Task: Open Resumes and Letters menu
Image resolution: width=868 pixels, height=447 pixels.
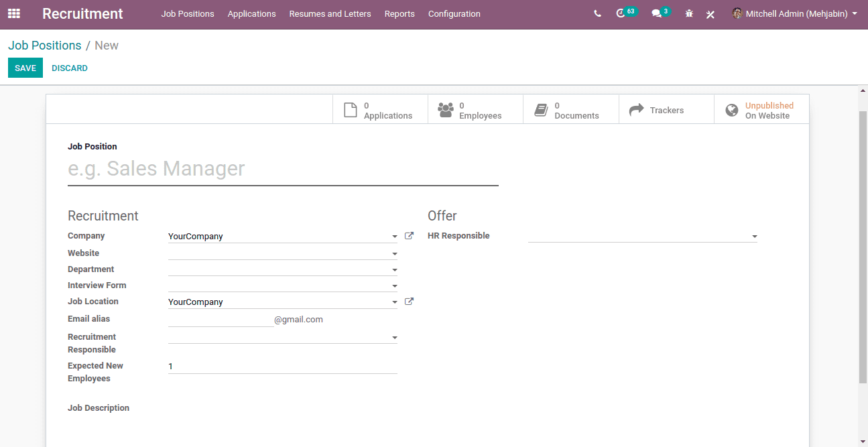Action: [330, 13]
